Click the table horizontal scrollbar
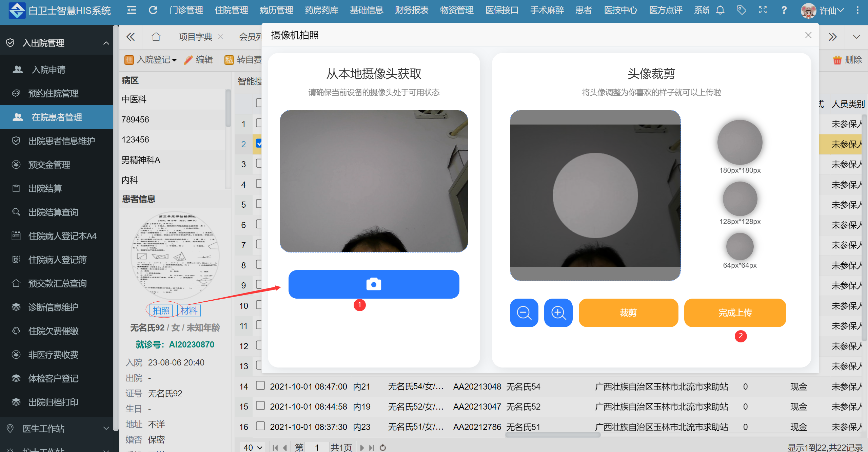This screenshot has height=452, width=868. tap(553, 435)
